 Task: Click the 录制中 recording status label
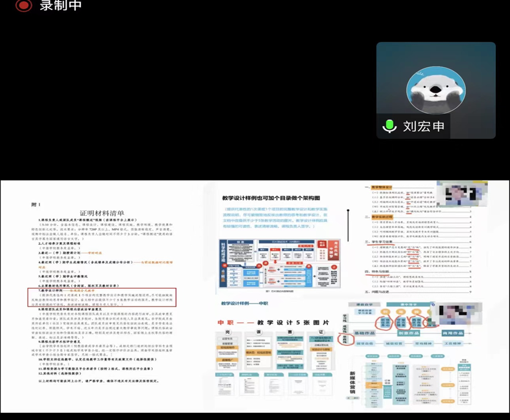click(x=61, y=6)
